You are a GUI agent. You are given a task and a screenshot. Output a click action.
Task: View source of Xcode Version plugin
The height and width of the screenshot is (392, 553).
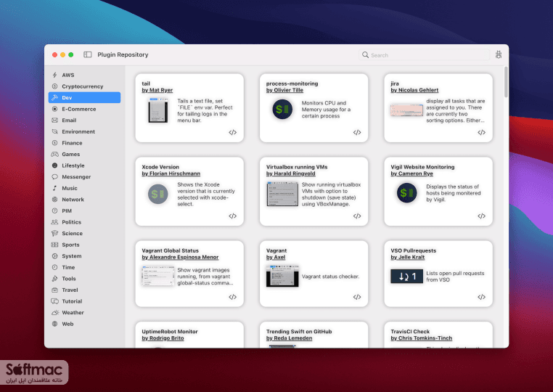[232, 216]
